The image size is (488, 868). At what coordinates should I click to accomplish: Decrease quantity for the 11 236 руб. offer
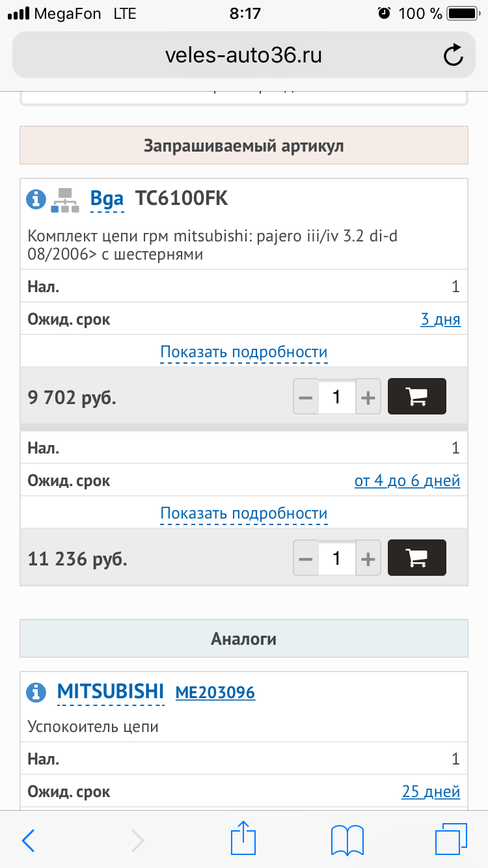click(x=306, y=558)
